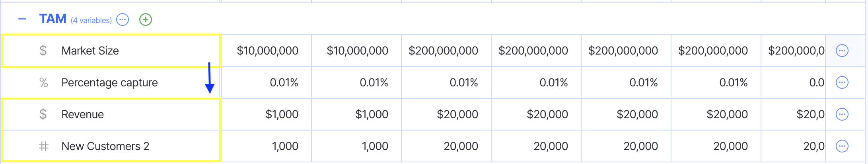
Task: Select the Market Size variable name
Action: click(x=90, y=51)
